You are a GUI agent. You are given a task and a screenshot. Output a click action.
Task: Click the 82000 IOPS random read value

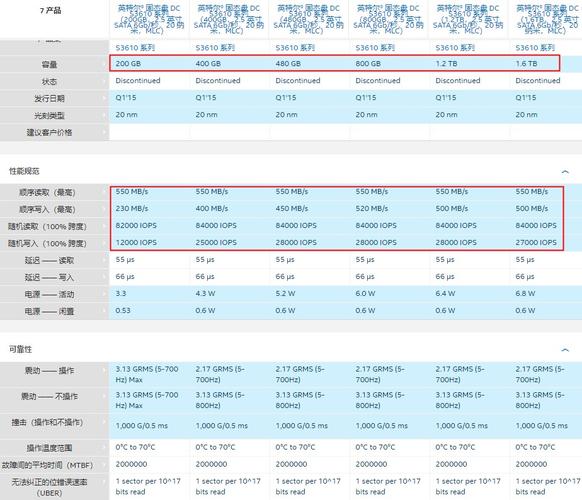[x=136, y=226]
